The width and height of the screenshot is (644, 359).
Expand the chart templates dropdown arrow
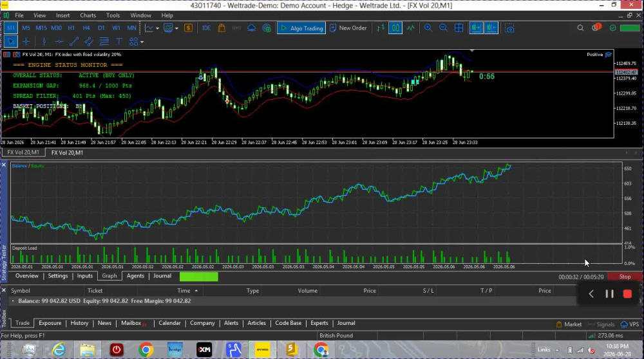tap(176, 28)
